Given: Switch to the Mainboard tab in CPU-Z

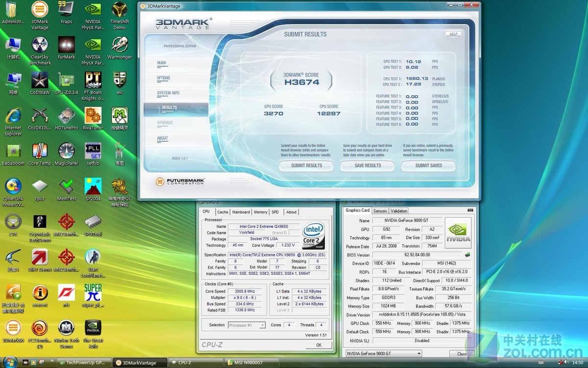Looking at the screenshot, I should (241, 212).
